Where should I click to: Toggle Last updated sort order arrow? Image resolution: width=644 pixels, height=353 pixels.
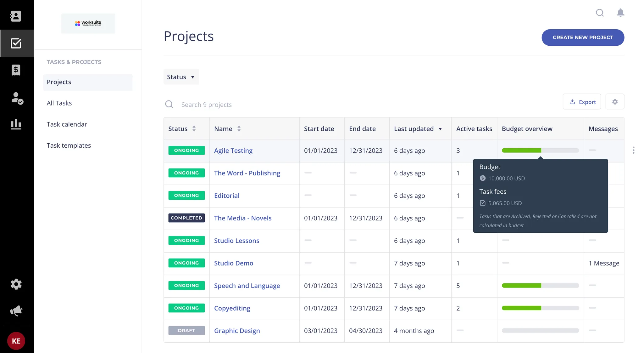coord(440,129)
